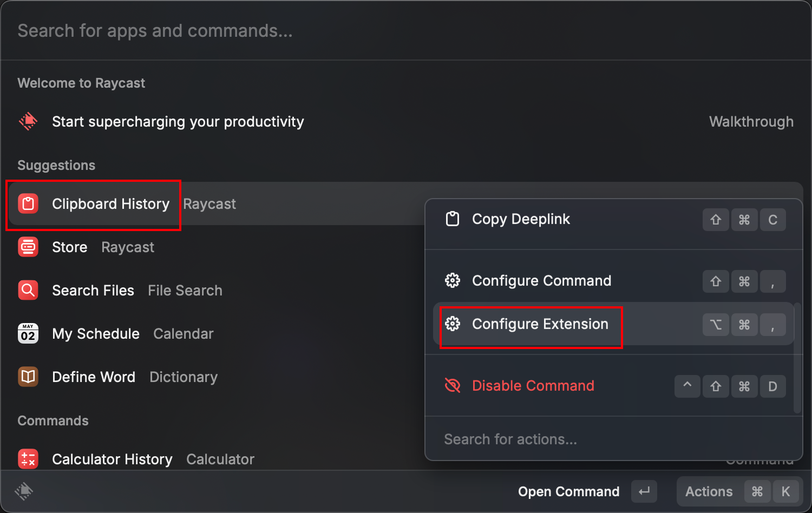The height and width of the screenshot is (513, 812).
Task: Select the Define Word Dictionary row
Action: click(x=217, y=377)
